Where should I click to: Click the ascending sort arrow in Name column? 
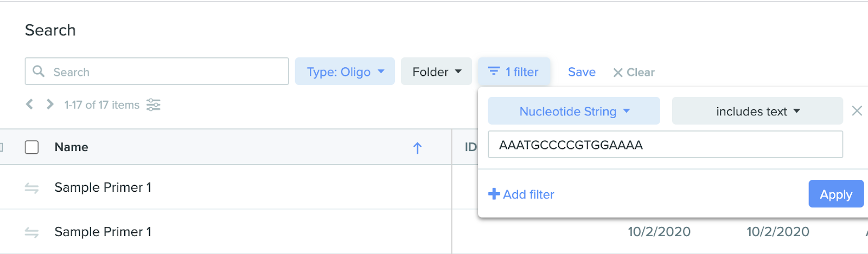[x=417, y=148]
